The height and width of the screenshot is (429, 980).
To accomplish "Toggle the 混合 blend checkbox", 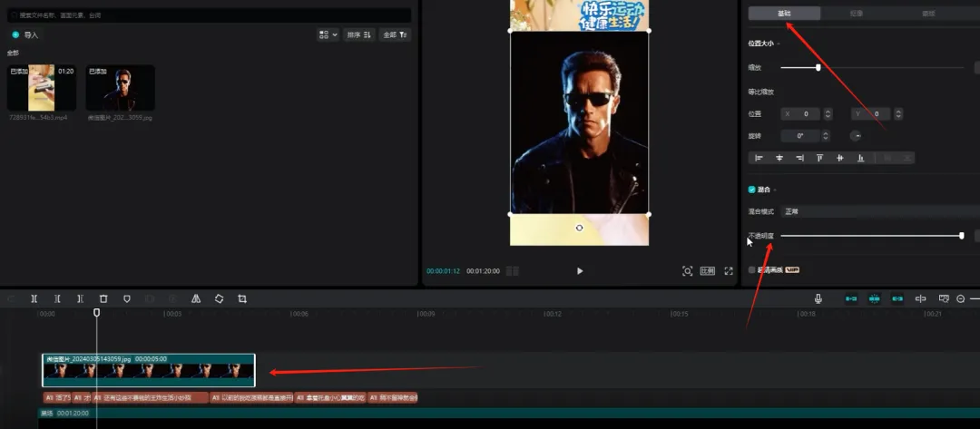I will (x=752, y=190).
